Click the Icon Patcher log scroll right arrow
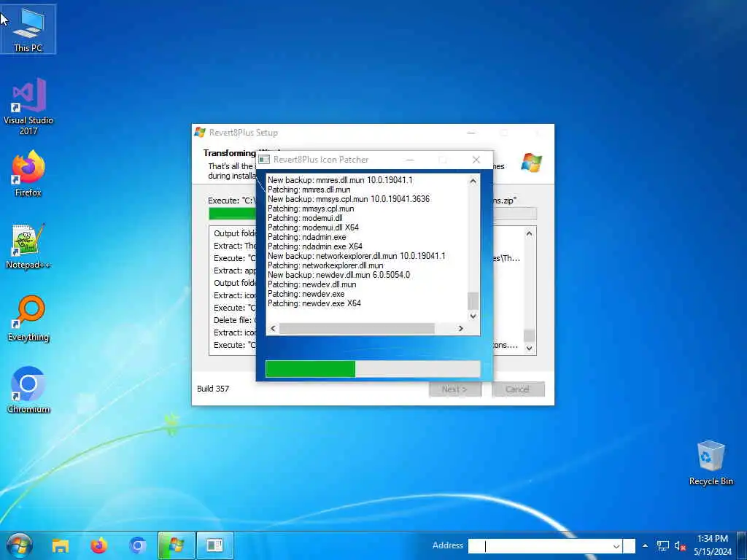747x560 pixels. click(x=461, y=328)
